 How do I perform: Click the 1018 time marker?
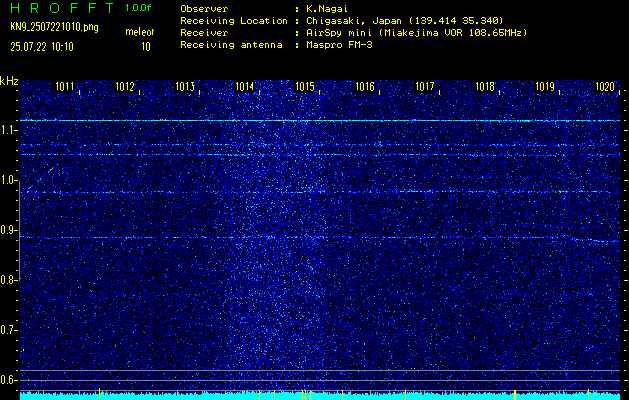click(485, 86)
